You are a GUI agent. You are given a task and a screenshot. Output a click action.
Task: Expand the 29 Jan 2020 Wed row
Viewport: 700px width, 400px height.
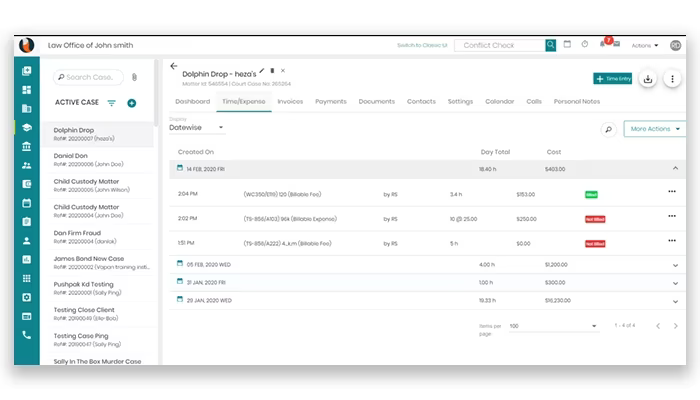coord(675,301)
